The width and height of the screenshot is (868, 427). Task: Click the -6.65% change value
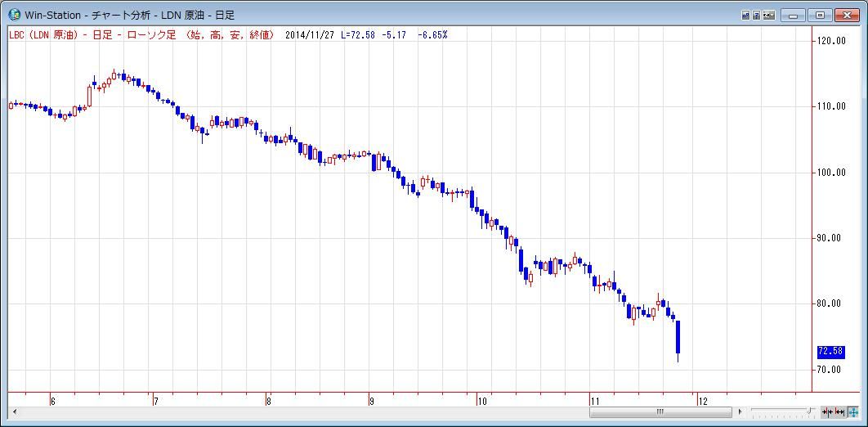tap(433, 35)
